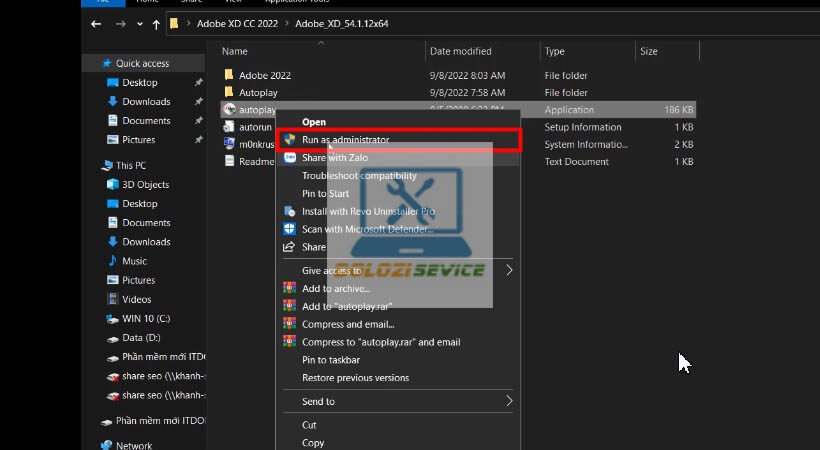The image size is (820, 450).
Task: Select Adobe_XD_54.1.12x64 breadcrumb
Action: pyautogui.click(x=341, y=24)
